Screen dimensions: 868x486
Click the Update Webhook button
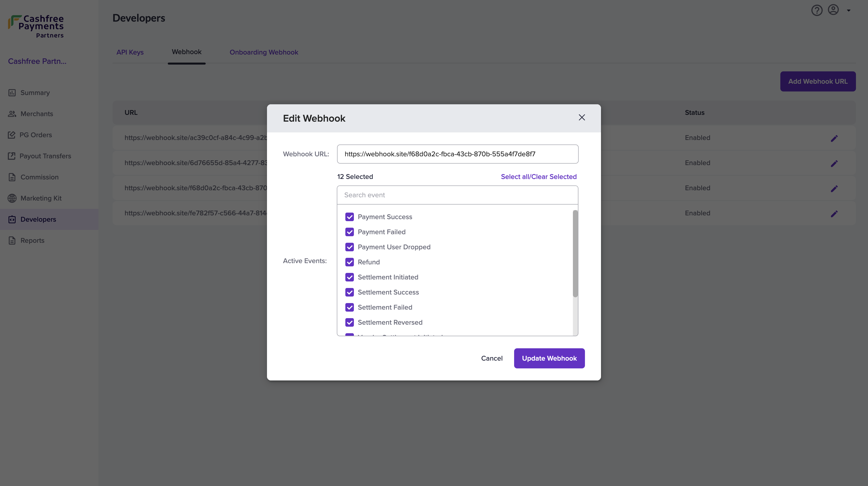(x=549, y=358)
